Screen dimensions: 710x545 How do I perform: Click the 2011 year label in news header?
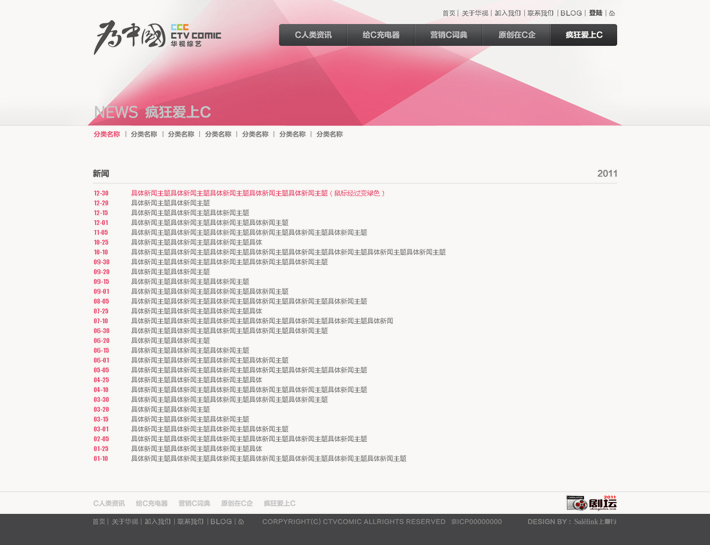pyautogui.click(x=607, y=174)
